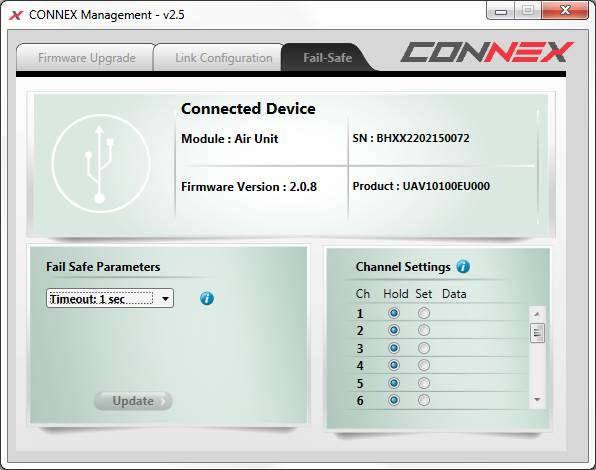This screenshot has height=470, width=596.
Task: Click the Timeout dropdown arrow
Action: coord(165,299)
